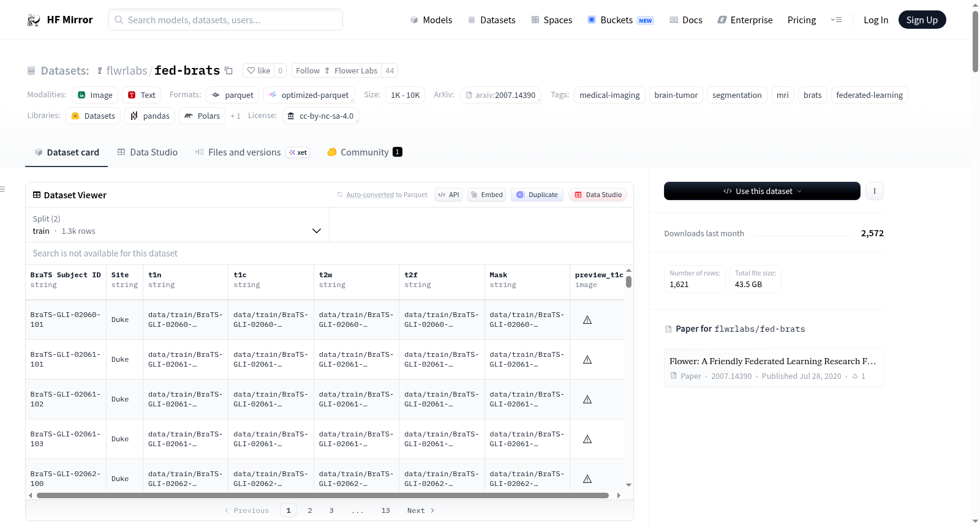Open the Dataset card tab

(x=67, y=152)
